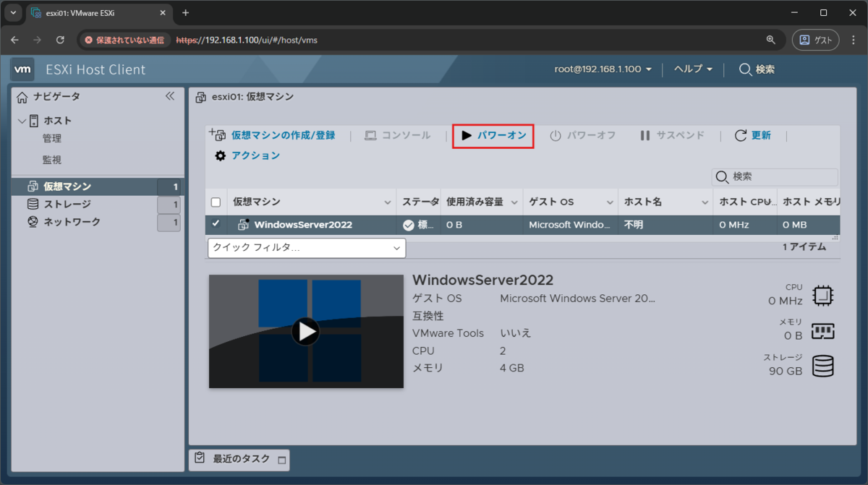Click the Virtual Machines icon in navigator
This screenshot has height=485, width=868.
coord(33,187)
